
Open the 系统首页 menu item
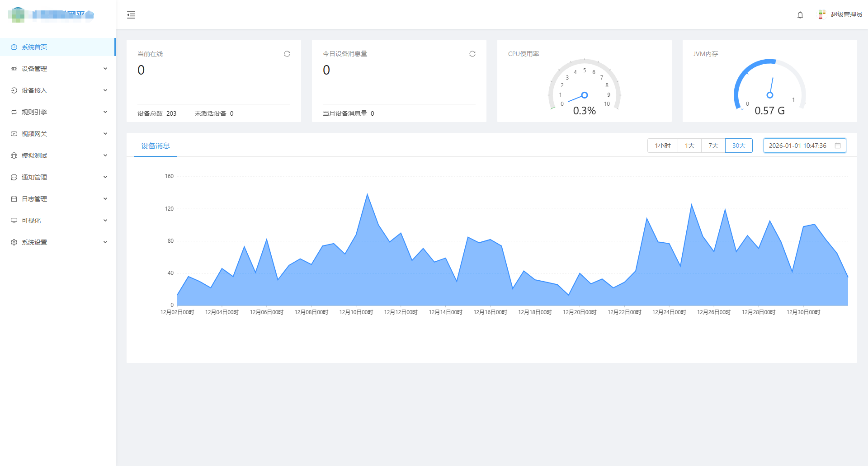(58, 47)
